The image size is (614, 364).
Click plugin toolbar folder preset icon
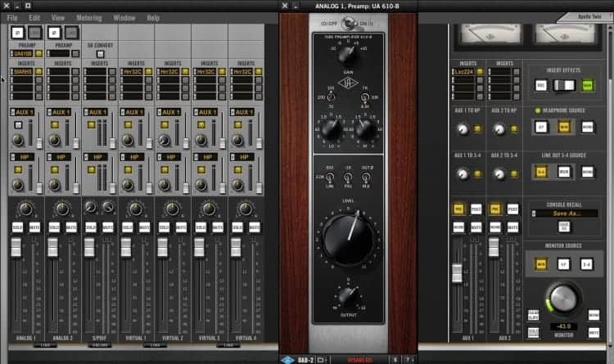pos(322,360)
